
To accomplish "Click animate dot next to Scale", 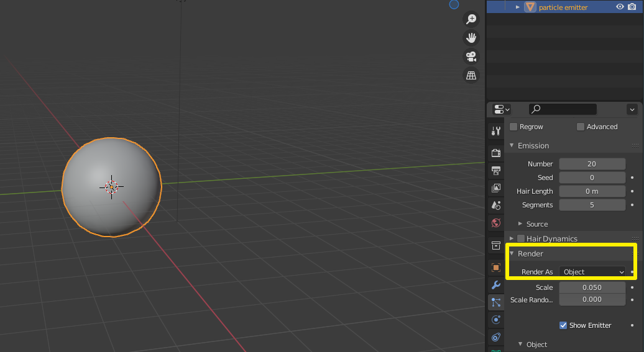I will pos(632,287).
